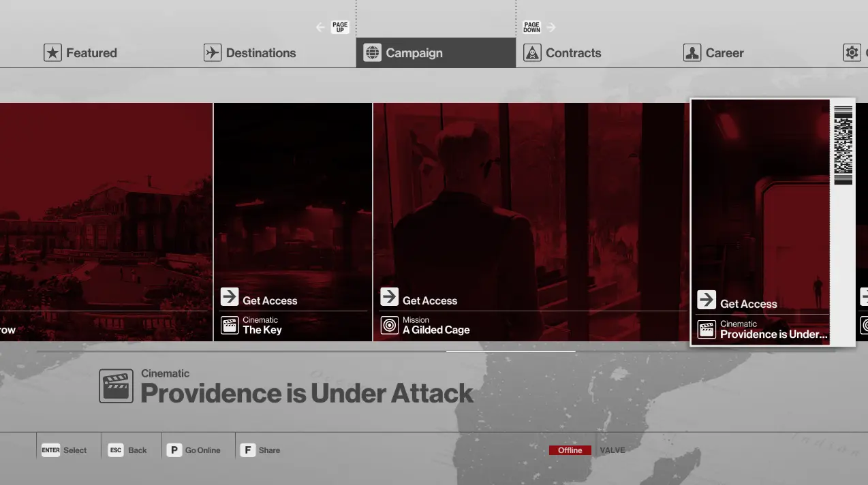
Task: Click Get Access text on The Key
Action: click(270, 300)
